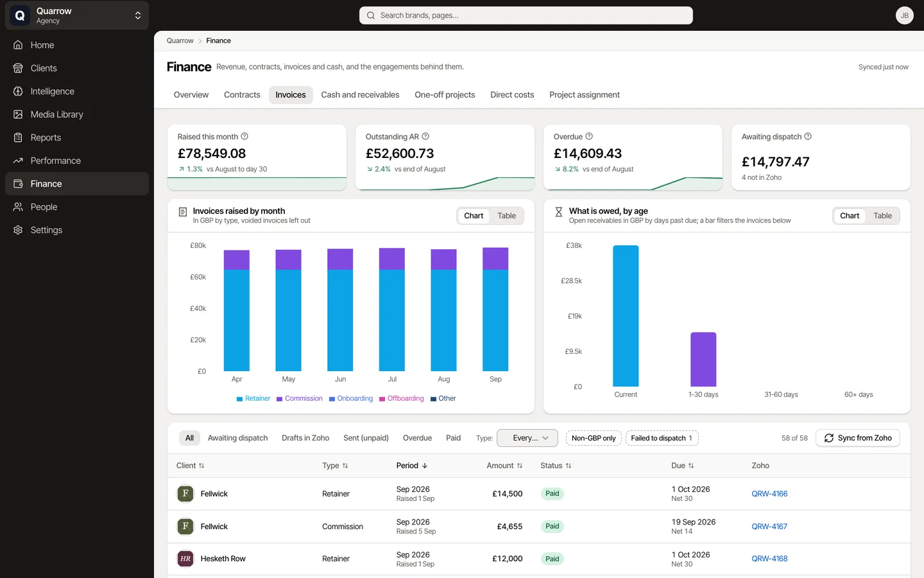Toggle the Failed to dispatch filter
Viewport: 924px width, 578px height.
662,438
